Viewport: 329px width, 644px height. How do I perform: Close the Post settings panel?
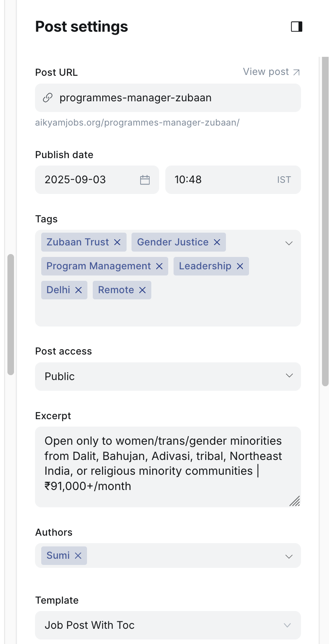[x=296, y=26]
